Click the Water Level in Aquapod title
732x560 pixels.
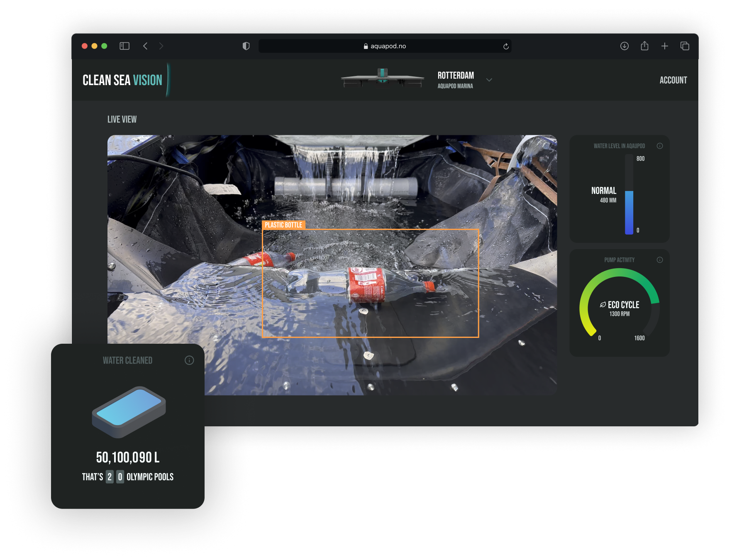tap(619, 146)
